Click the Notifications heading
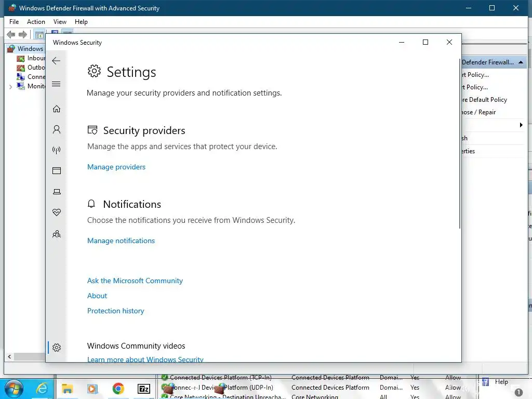 (132, 204)
